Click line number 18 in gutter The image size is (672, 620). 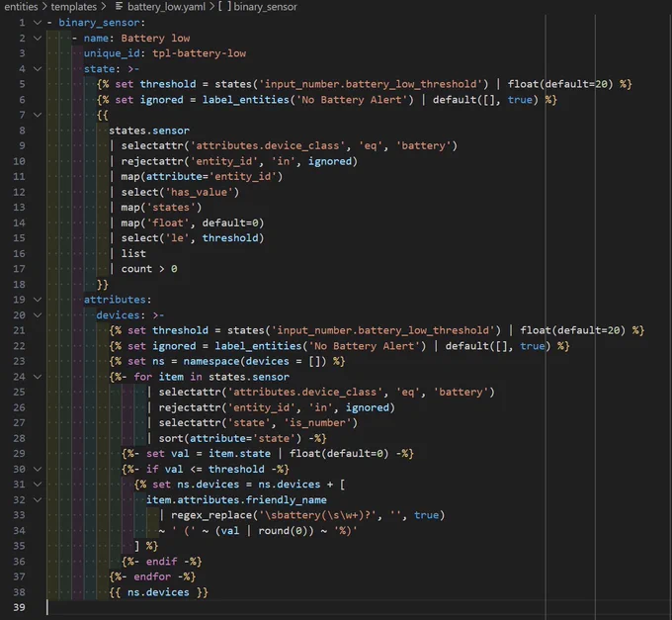click(x=19, y=284)
